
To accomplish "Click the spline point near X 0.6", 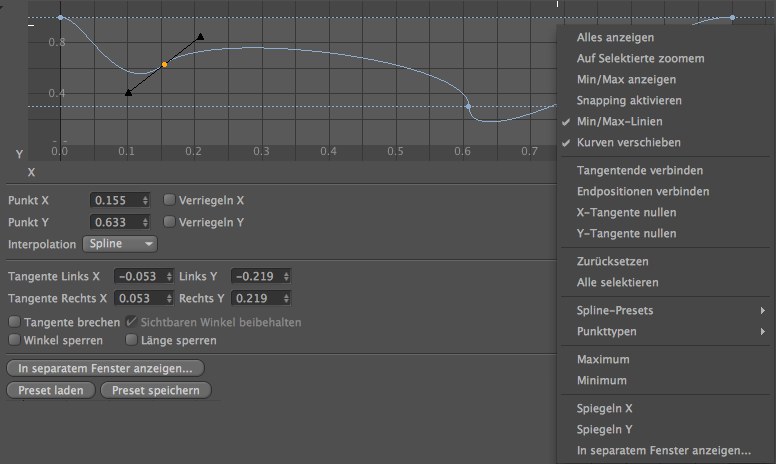I will [468, 106].
